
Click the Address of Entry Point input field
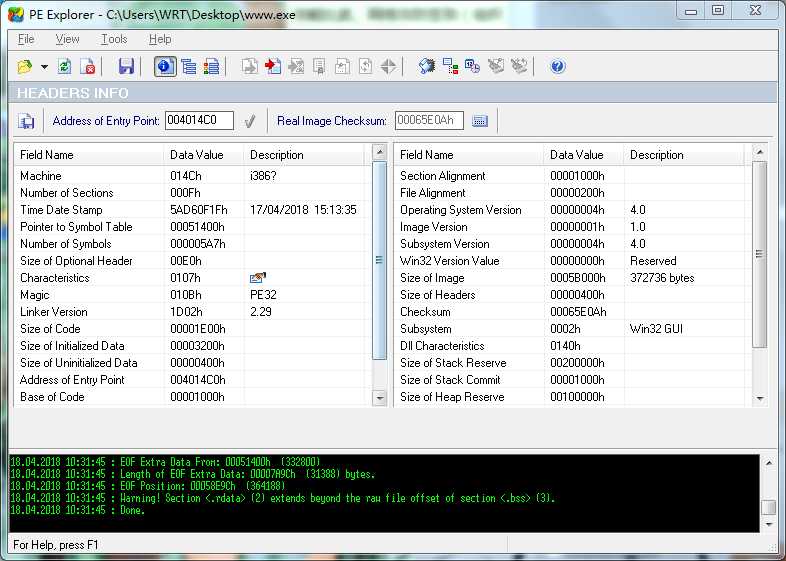199,120
